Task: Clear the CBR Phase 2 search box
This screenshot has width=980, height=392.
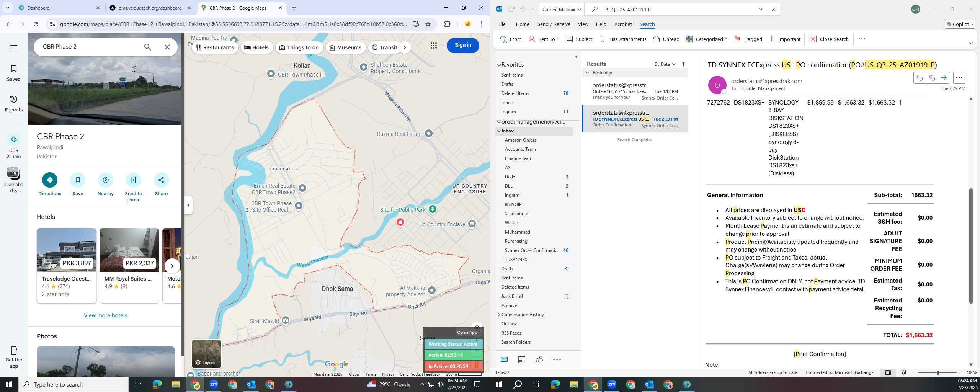Action: 167,47
